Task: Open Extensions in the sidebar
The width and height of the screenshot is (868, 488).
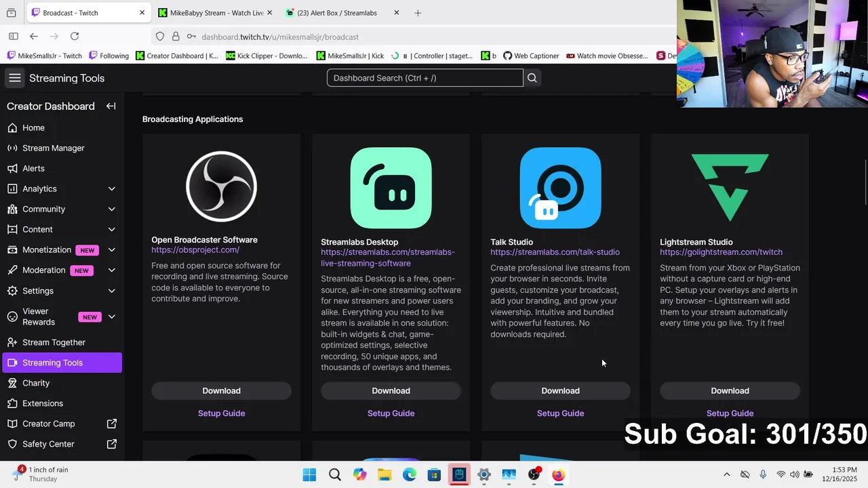Action: click(62, 403)
